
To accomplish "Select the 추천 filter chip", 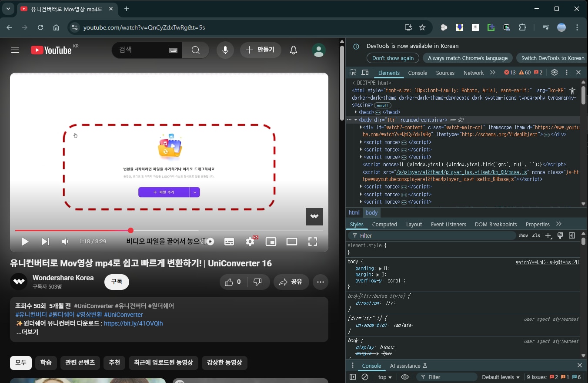I will point(114,363).
